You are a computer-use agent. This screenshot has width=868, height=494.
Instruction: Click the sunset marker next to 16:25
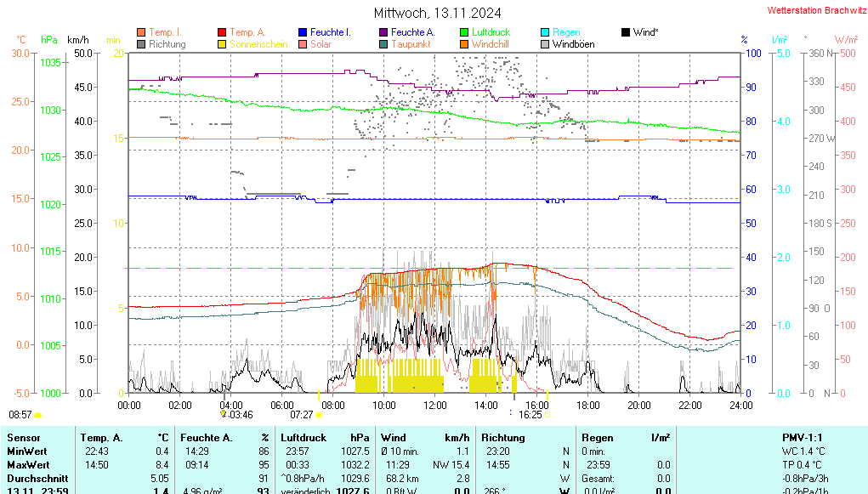click(547, 415)
